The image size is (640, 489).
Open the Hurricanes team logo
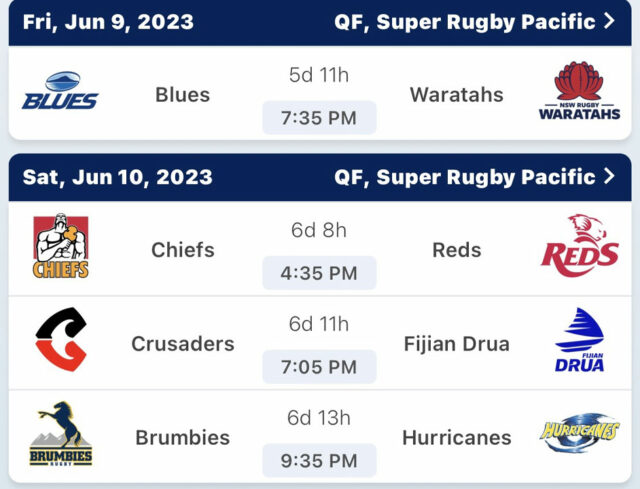coord(580,433)
